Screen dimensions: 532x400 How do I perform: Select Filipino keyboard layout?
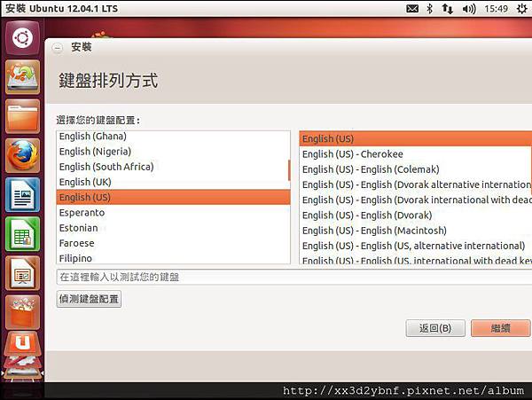point(174,257)
